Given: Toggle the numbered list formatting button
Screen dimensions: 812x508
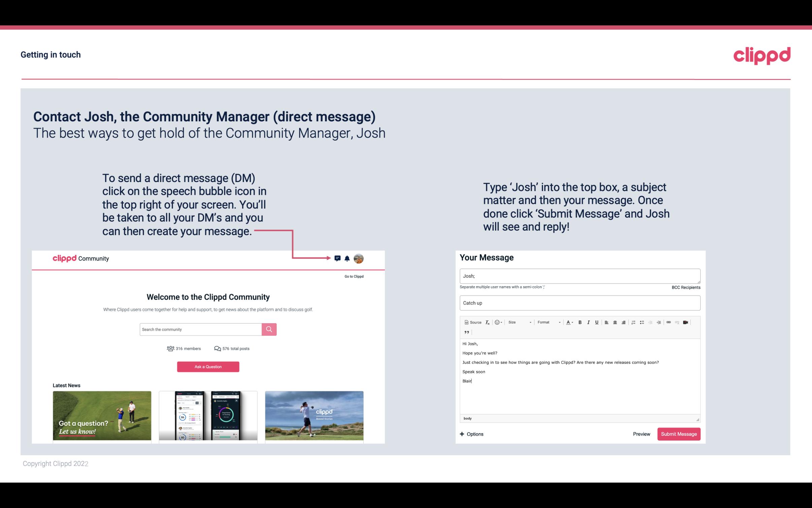Looking at the screenshot, I should [634, 322].
